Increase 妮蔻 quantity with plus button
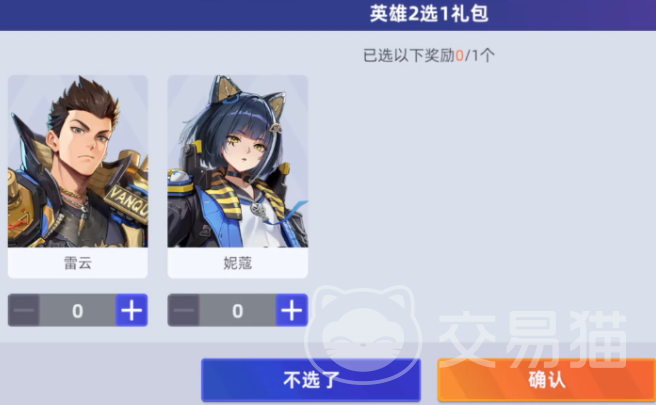This screenshot has width=656, height=405. (292, 310)
